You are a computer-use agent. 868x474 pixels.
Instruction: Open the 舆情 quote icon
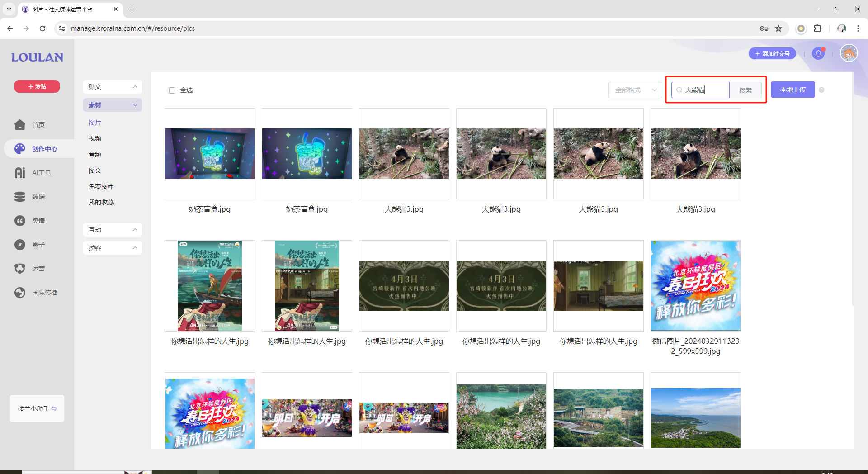(20, 221)
